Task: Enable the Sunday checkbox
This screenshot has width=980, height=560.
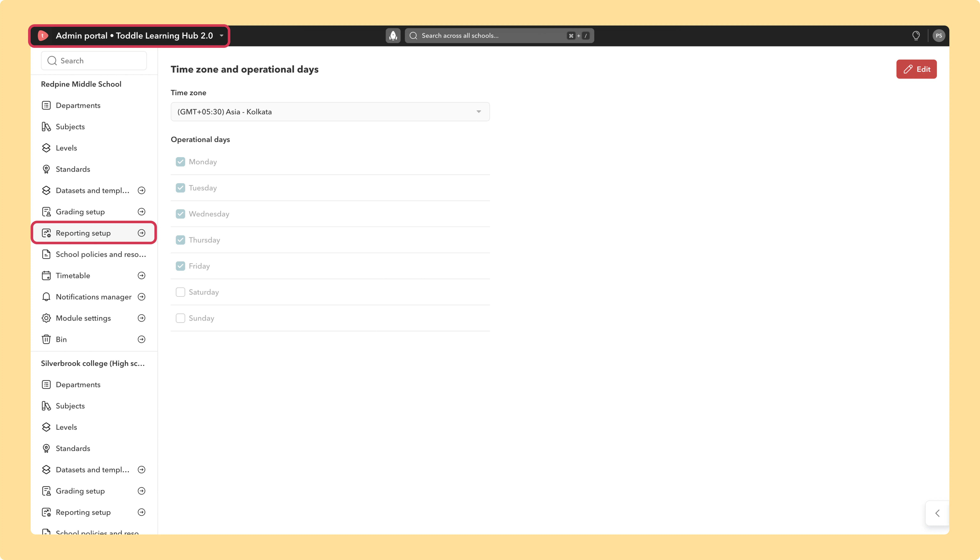Action: [180, 318]
